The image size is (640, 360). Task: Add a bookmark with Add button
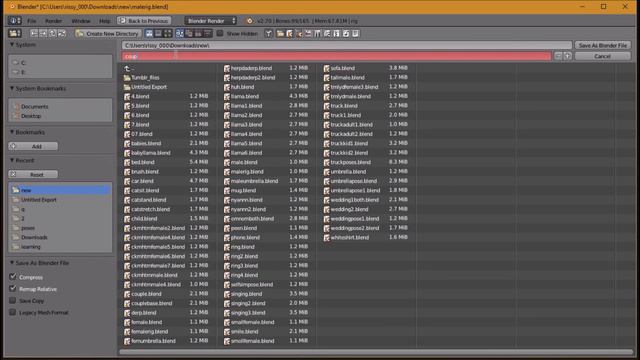(33, 146)
